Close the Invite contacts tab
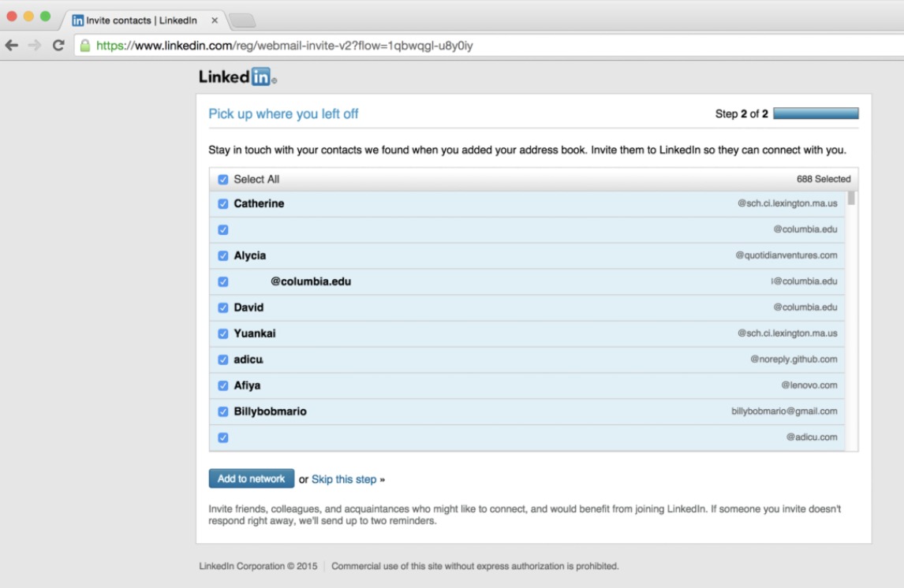Viewport: 904px width, 588px height. tap(215, 20)
